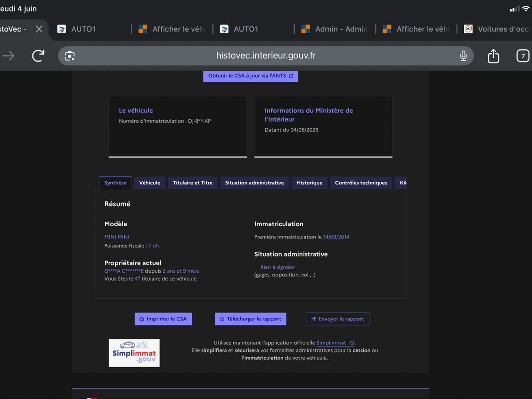The image size is (532, 399).
Task: Click Télécharger le rapport button
Action: coord(250,319)
